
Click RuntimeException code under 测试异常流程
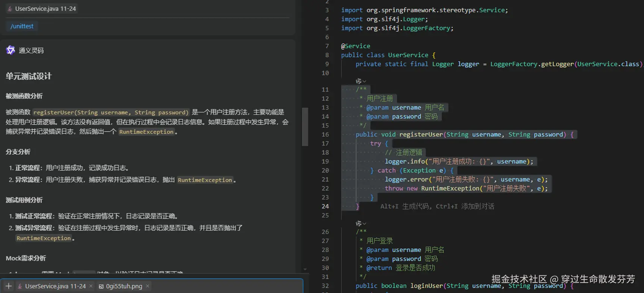(x=44, y=238)
